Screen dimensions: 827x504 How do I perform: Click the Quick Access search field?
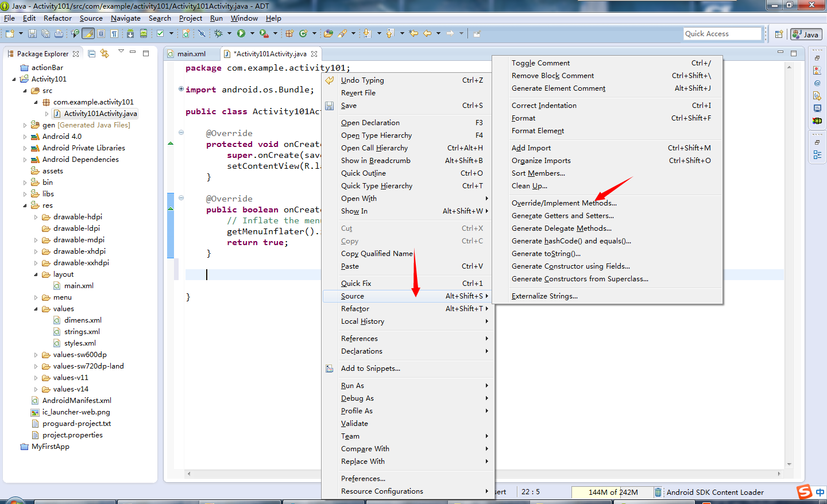pyautogui.click(x=722, y=34)
